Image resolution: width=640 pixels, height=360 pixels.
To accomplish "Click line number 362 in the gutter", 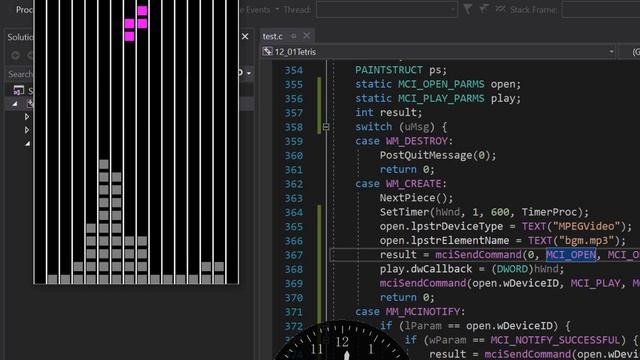I will (294, 184).
